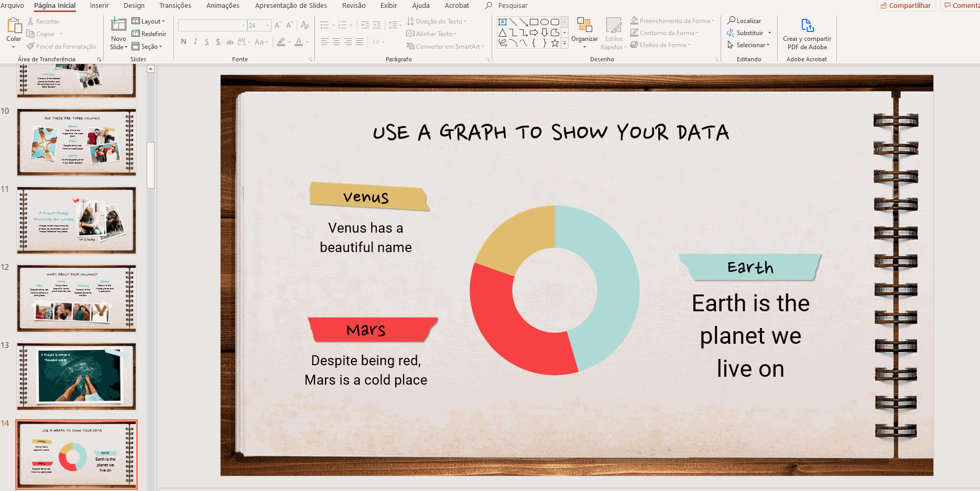Open the Arquivo menu
The height and width of the screenshot is (491, 980).
click(x=12, y=5)
